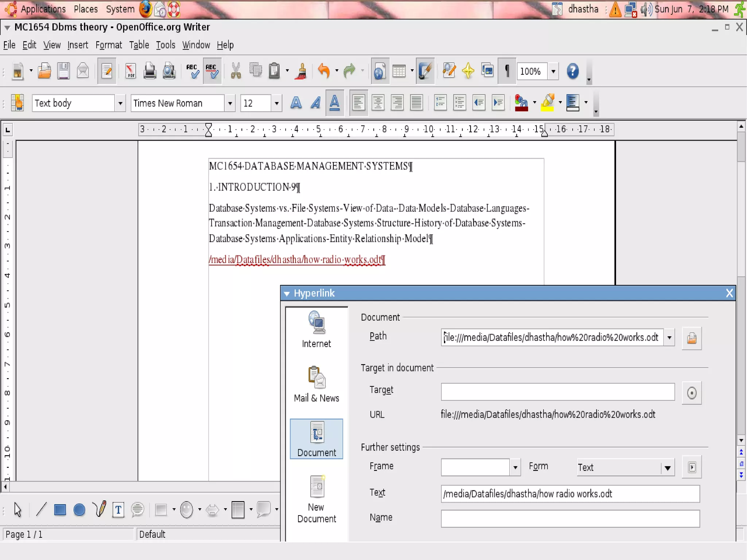Image resolution: width=747 pixels, height=560 pixels.
Task: Open the Navigator star icon
Action: [x=468, y=71]
